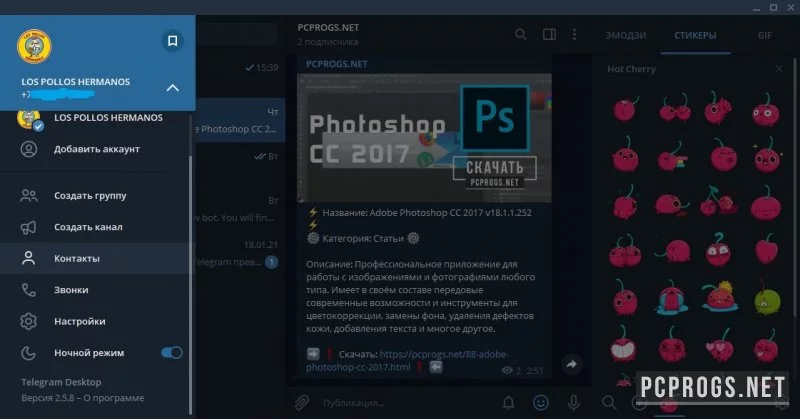Click the Telegram Desktop link
Image resolution: width=800 pixels, height=419 pixels.
61,382
